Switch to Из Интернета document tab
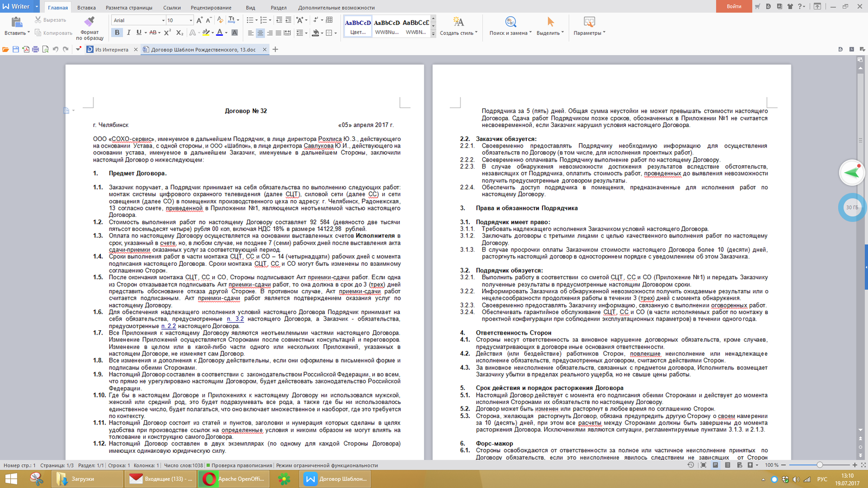Viewport: 868px width, 488px height. (112, 49)
